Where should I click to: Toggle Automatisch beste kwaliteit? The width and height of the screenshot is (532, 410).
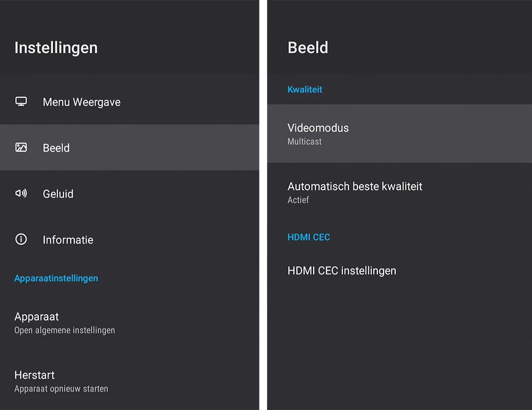[x=354, y=186]
